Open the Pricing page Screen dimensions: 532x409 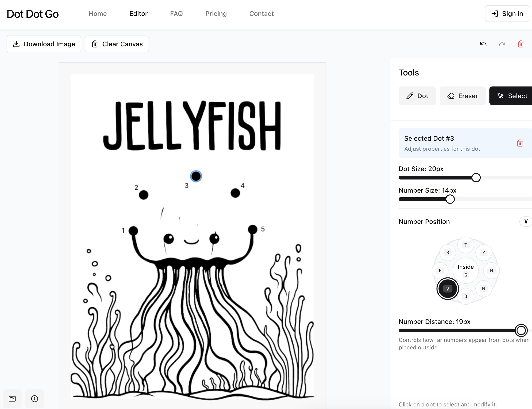(x=216, y=14)
